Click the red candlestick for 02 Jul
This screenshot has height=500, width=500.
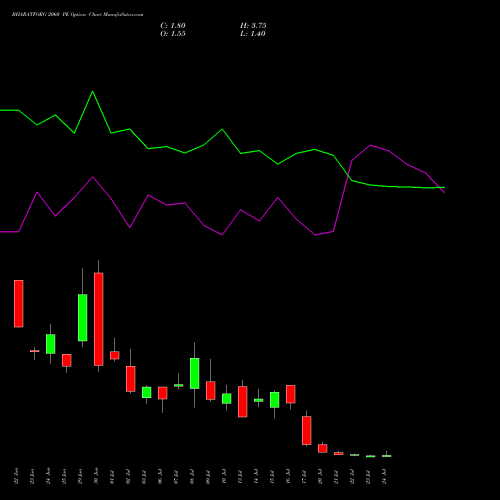coord(131,379)
